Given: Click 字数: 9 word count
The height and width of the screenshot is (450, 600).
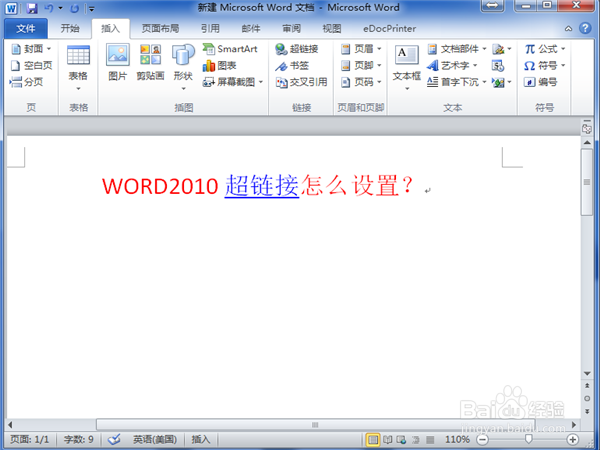Looking at the screenshot, I should click(x=78, y=439).
